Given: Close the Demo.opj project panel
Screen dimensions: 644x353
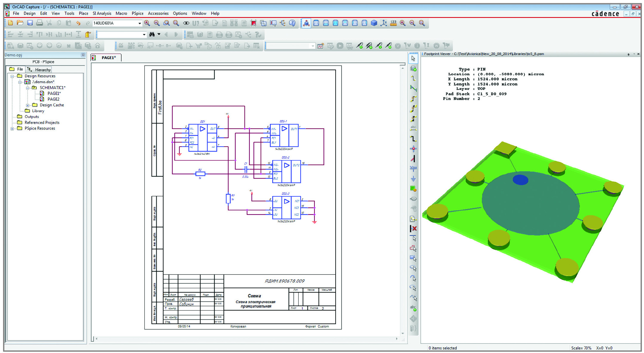Looking at the screenshot, I should point(83,55).
